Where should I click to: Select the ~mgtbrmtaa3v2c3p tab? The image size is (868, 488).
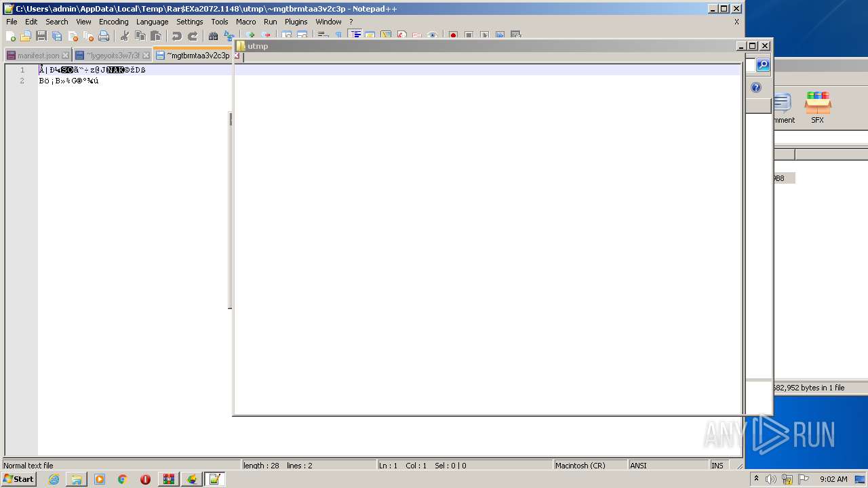(x=193, y=55)
